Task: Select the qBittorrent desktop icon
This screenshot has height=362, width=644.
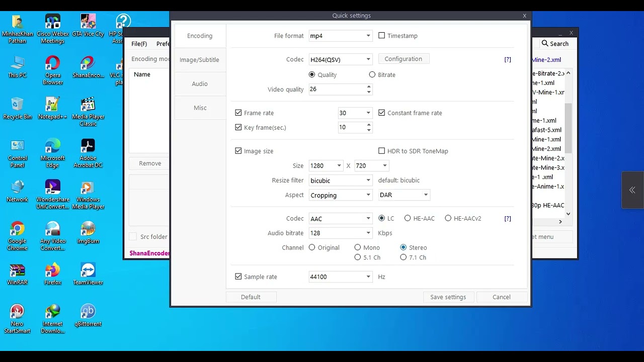Action: pyautogui.click(x=88, y=316)
